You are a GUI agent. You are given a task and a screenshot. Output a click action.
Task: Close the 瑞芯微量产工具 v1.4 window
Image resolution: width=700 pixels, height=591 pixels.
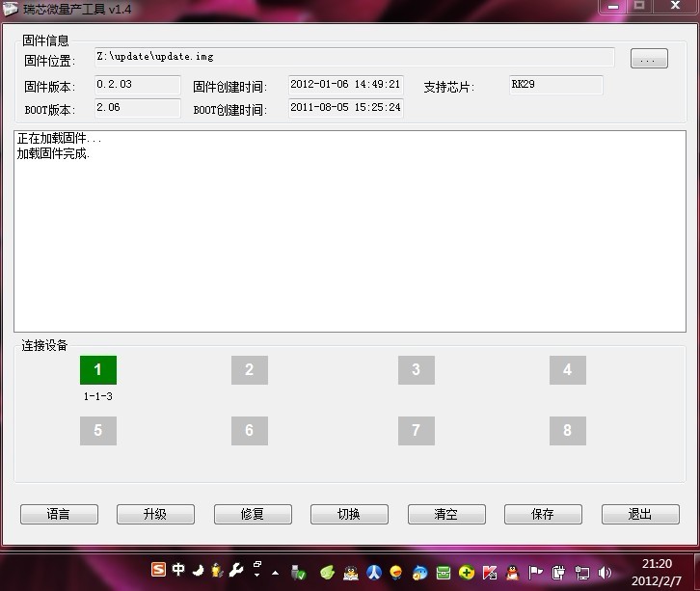click(x=676, y=6)
